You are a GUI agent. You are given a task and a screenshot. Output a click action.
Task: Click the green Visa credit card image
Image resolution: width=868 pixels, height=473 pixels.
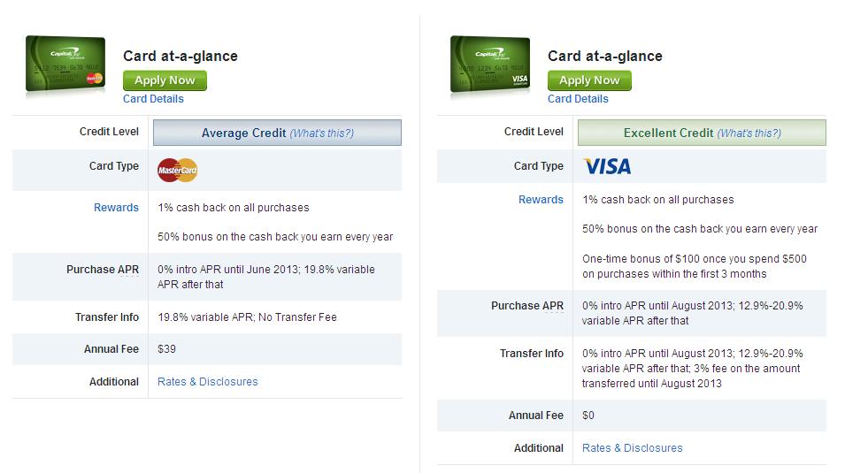click(490, 65)
